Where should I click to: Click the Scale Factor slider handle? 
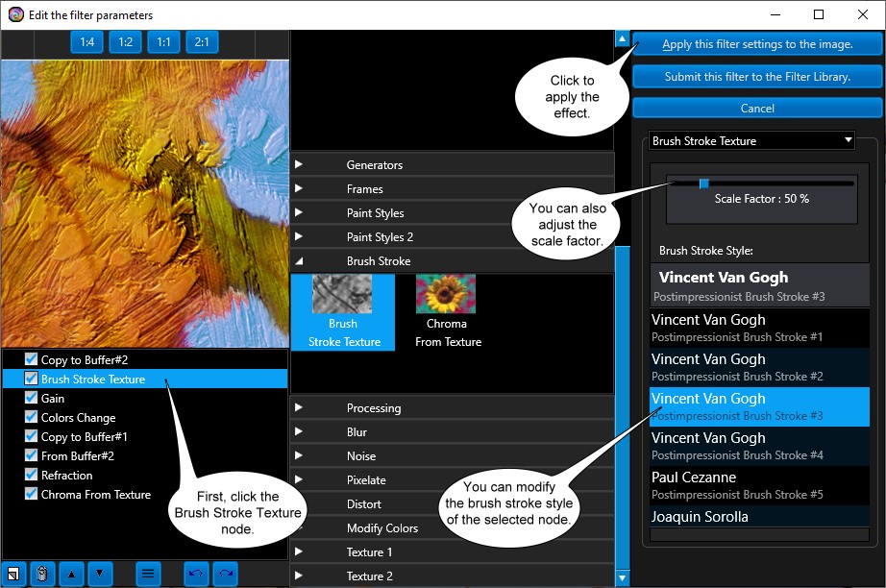(x=704, y=184)
